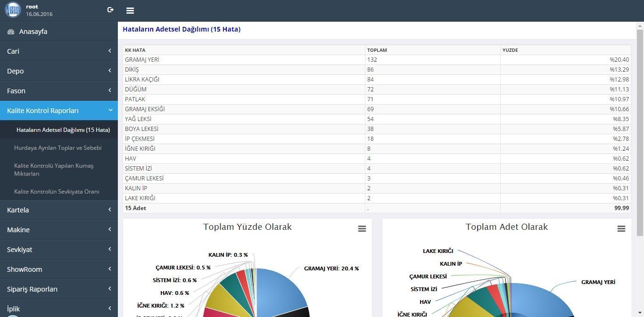The height and width of the screenshot is (317, 644).
Task: Click the GRAMAJ EKSİĞİ table row label
Action: click(145, 109)
